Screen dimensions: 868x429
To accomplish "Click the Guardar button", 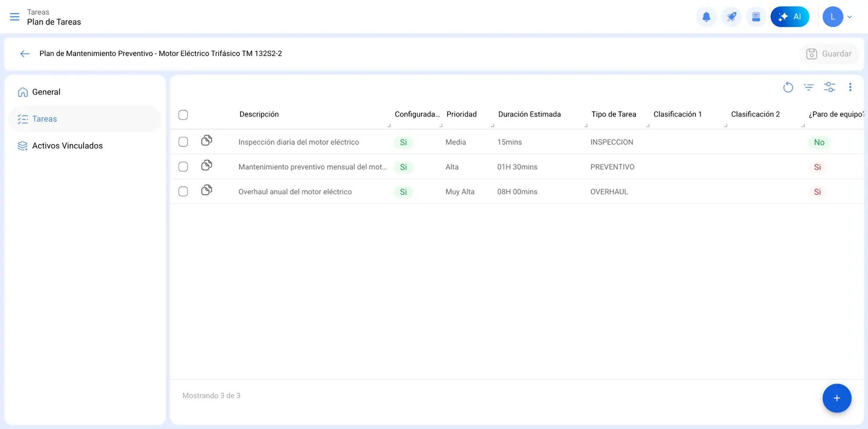I will click(x=829, y=54).
